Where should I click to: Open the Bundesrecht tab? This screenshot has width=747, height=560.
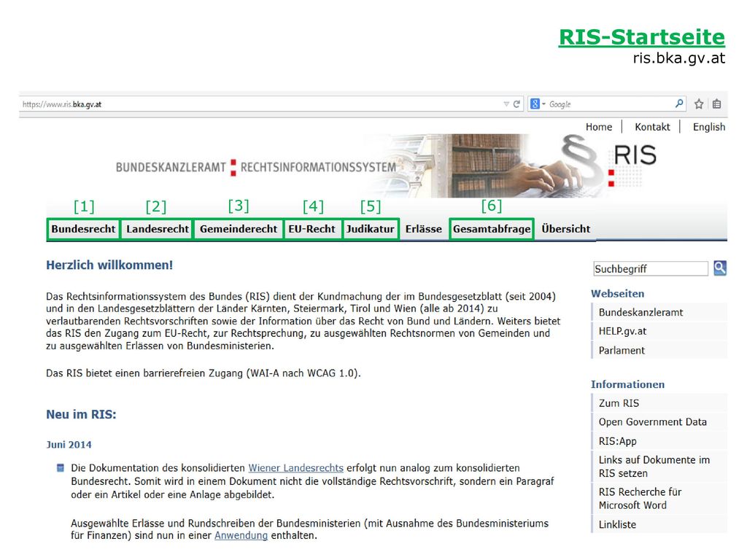pyautogui.click(x=83, y=229)
